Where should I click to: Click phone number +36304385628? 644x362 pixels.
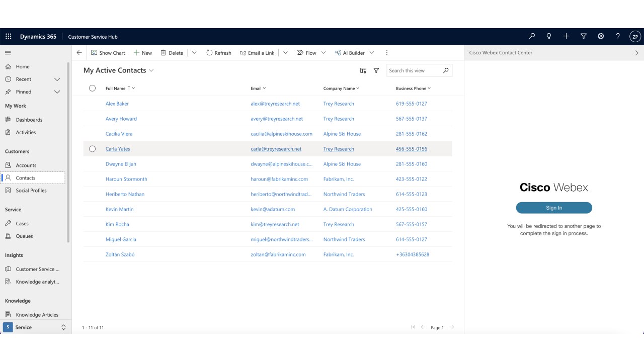[413, 254]
